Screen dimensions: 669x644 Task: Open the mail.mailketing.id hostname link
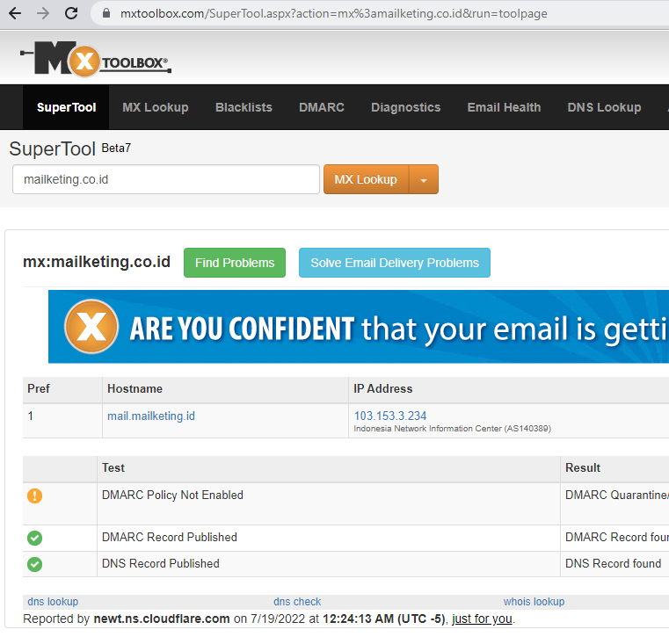coord(151,416)
